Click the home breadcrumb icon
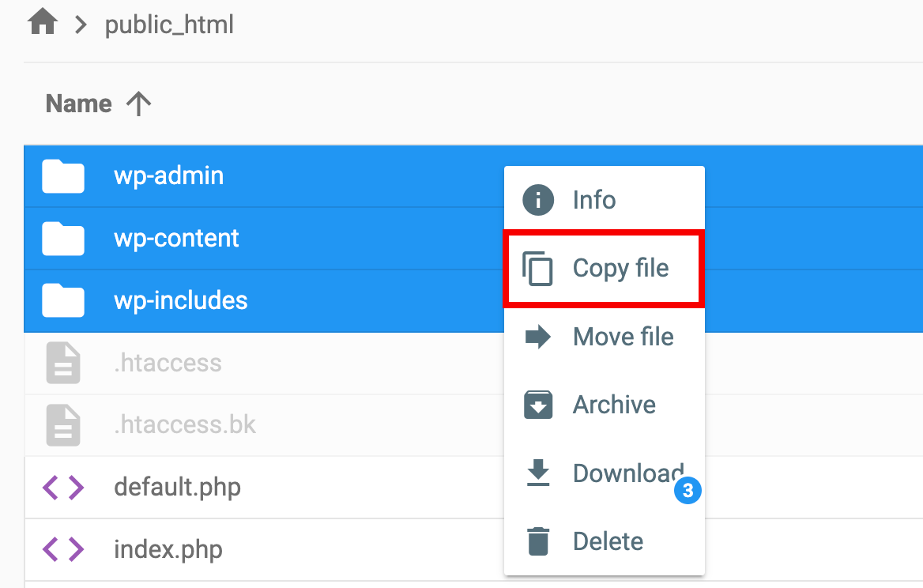The height and width of the screenshot is (588, 923). [43, 24]
